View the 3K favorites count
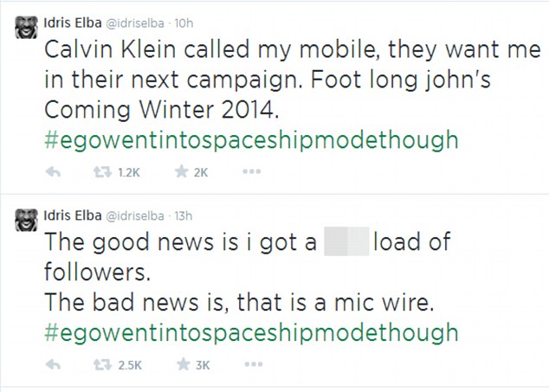Image resolution: width=549 pixels, height=392 pixels. [x=203, y=365]
